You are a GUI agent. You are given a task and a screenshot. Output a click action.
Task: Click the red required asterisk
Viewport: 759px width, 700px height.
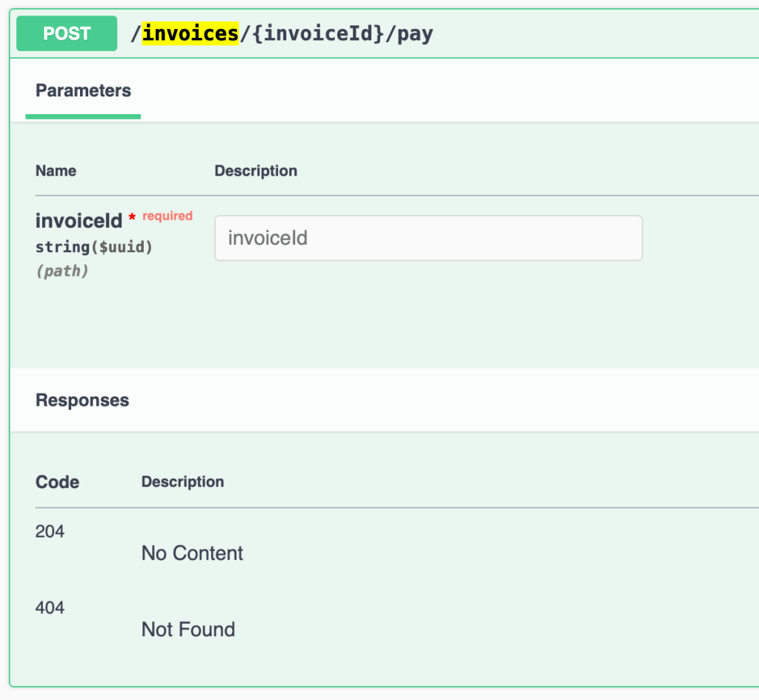click(132, 218)
